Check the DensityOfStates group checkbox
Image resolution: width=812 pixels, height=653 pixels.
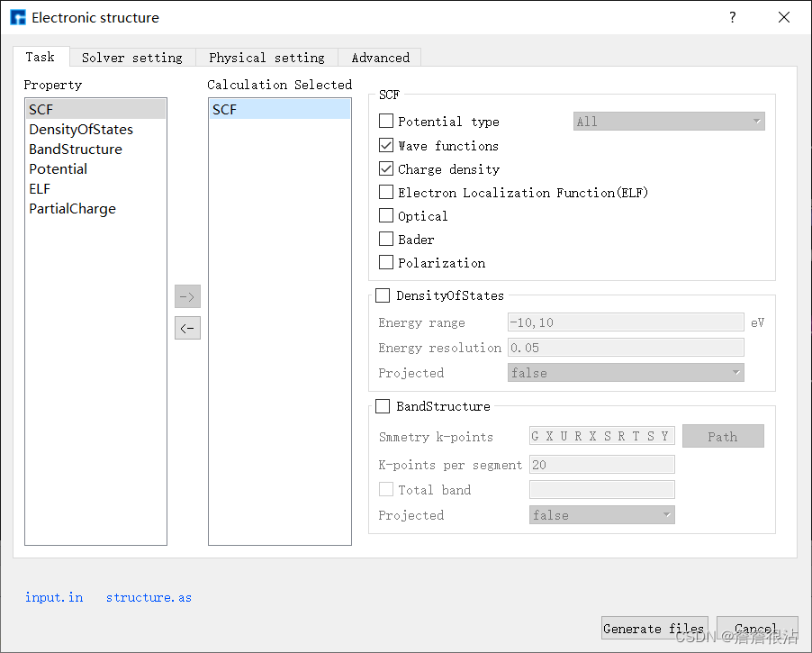click(383, 295)
